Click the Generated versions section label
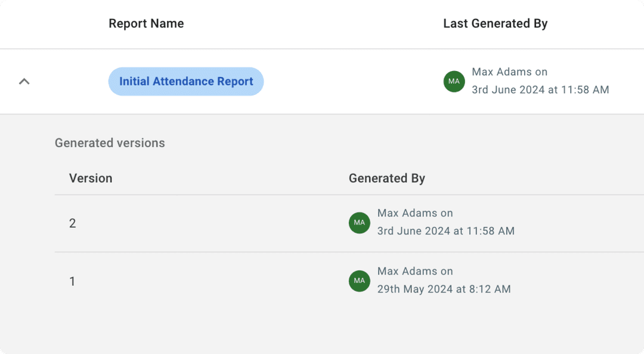This screenshot has height=354, width=644. 110,143
